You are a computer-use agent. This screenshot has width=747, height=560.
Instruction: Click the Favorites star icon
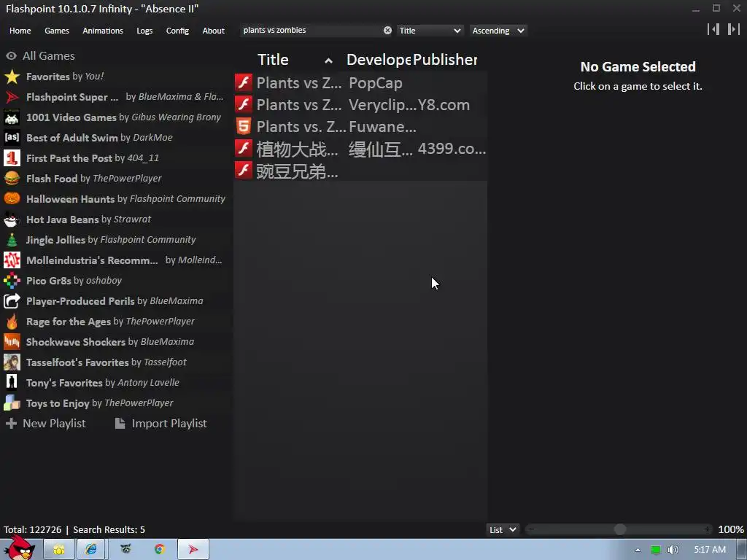(12, 77)
